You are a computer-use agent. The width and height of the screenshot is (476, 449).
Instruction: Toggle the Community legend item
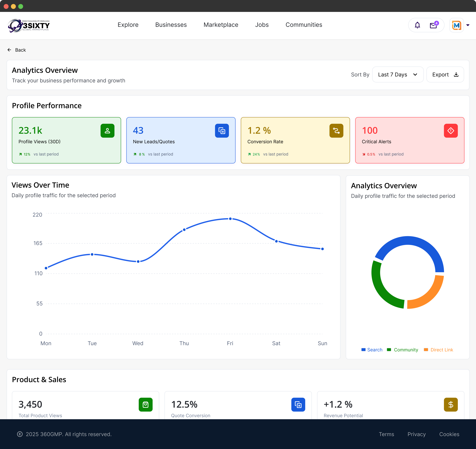403,350
